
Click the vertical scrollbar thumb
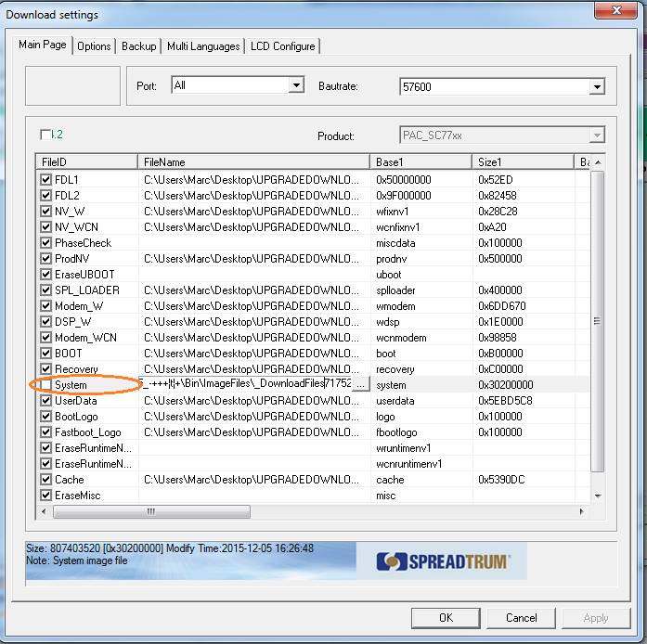pyautogui.click(x=598, y=321)
